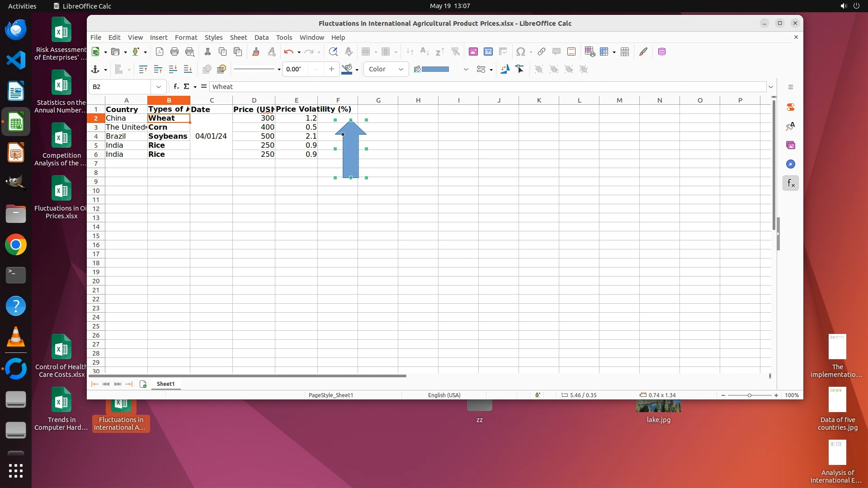
Task: Expand the Name Box dropdown
Action: pyautogui.click(x=158, y=87)
